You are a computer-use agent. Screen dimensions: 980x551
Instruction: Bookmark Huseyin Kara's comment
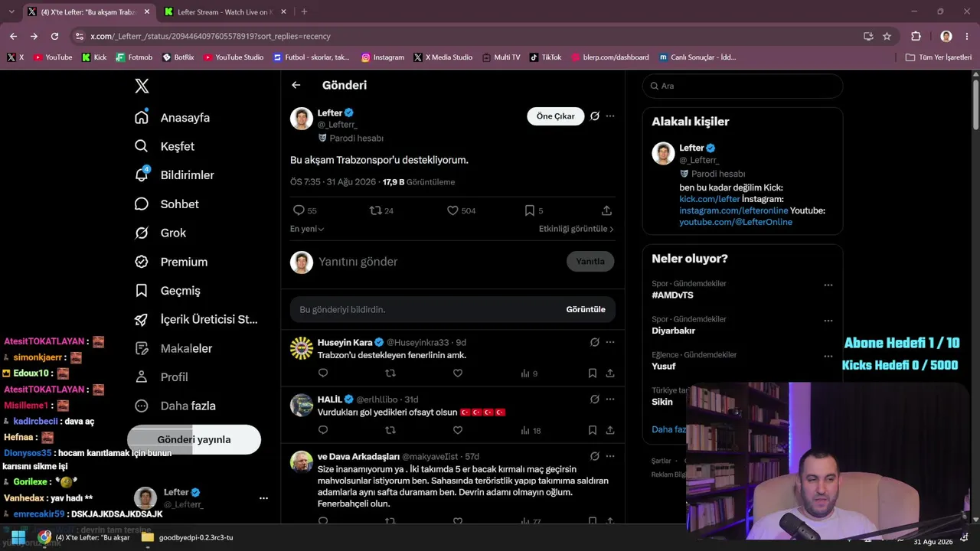(593, 373)
